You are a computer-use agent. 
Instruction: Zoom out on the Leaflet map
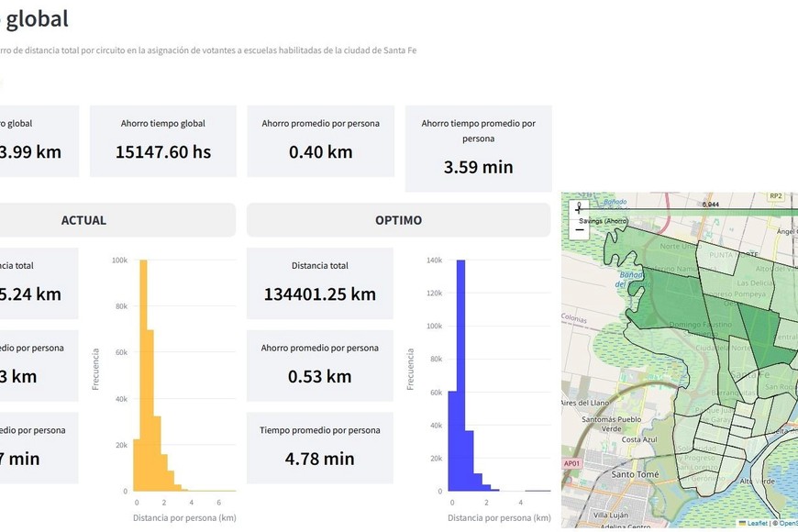pyautogui.click(x=579, y=231)
